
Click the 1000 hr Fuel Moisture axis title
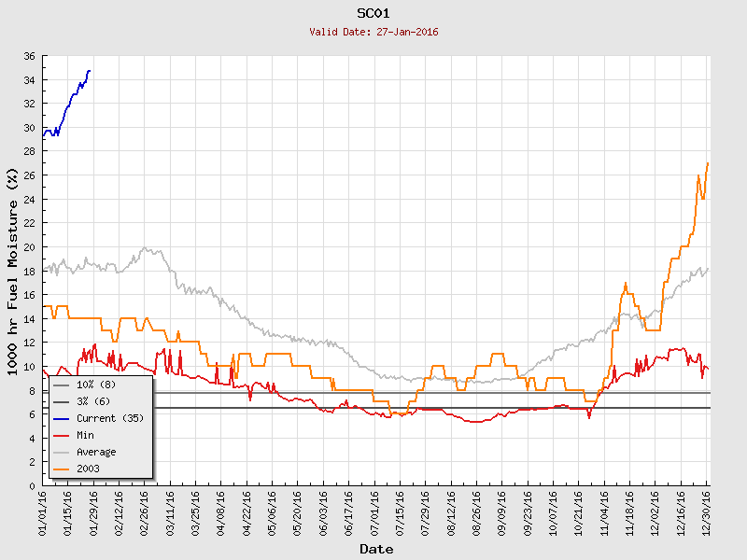point(13,271)
